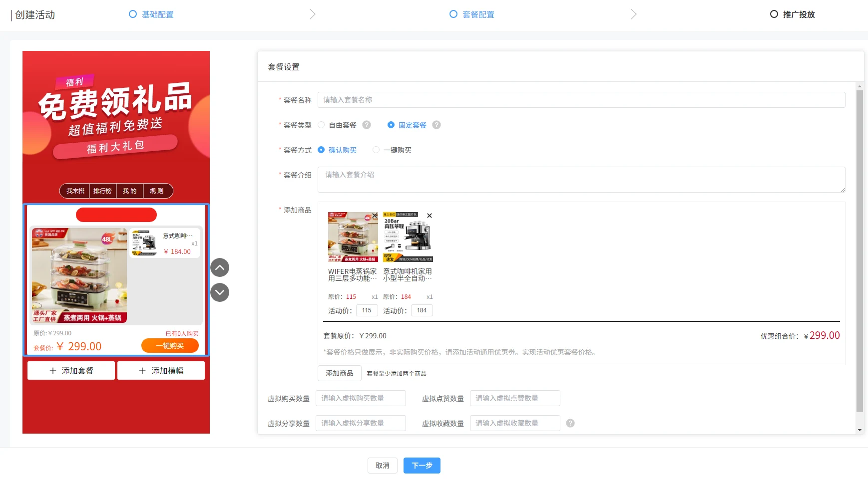Open 排行榜 tab in preview

pos(102,191)
